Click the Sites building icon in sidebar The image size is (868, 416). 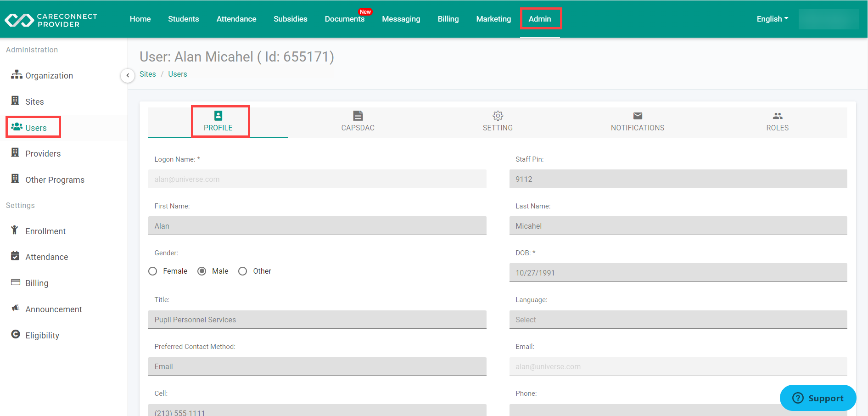[x=15, y=101]
